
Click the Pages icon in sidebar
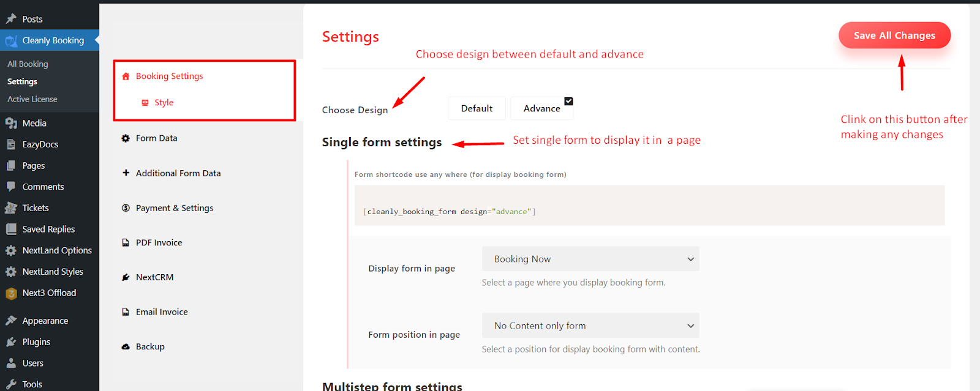[11, 165]
